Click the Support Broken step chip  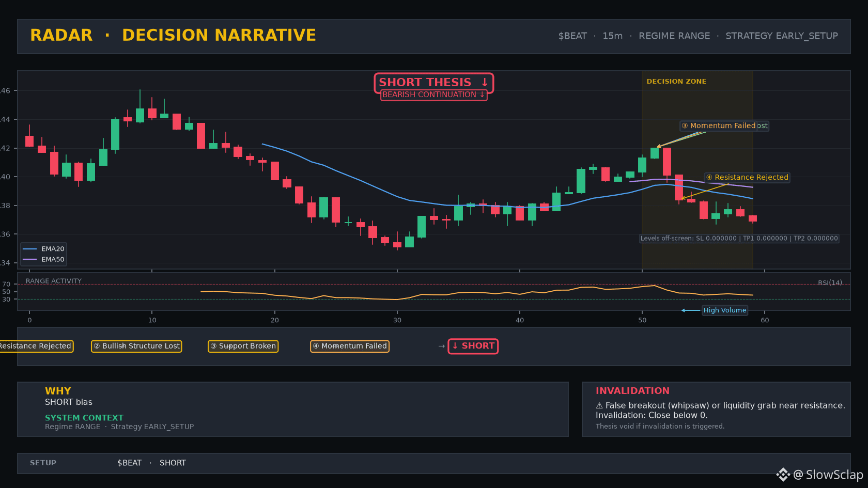pyautogui.click(x=243, y=346)
